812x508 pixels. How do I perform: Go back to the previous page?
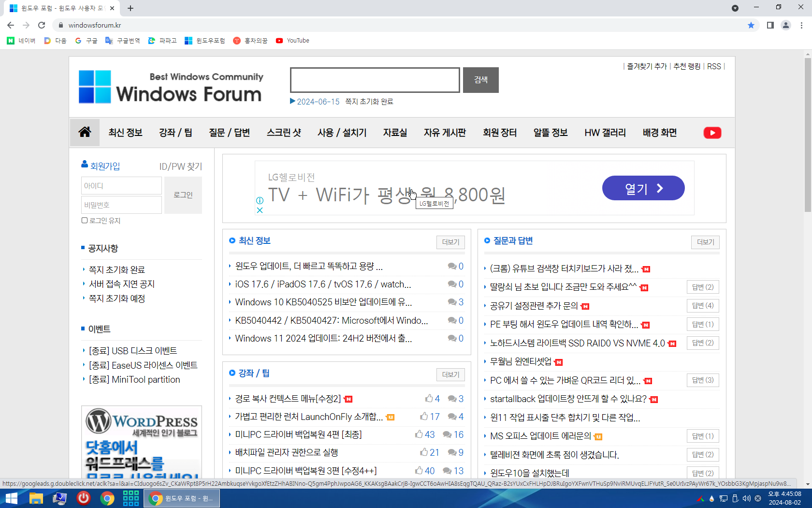point(11,25)
